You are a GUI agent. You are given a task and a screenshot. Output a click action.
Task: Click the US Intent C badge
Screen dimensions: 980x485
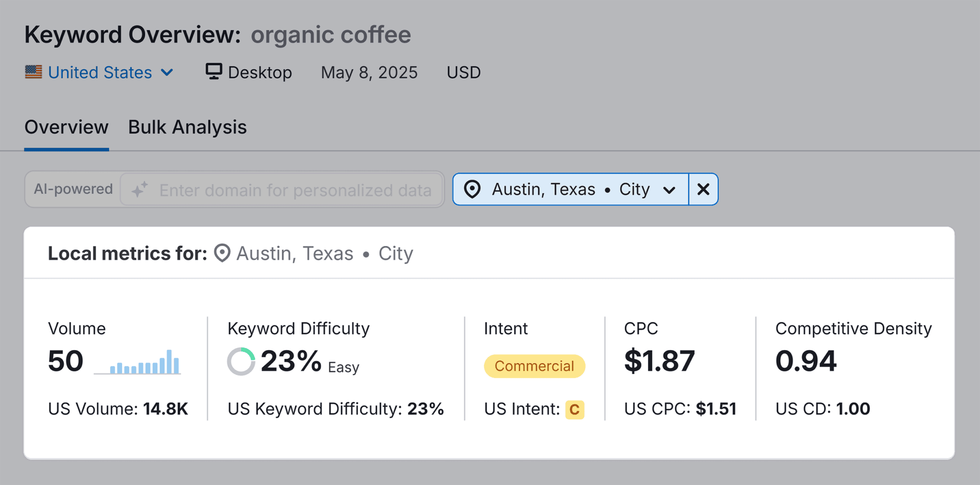575,410
